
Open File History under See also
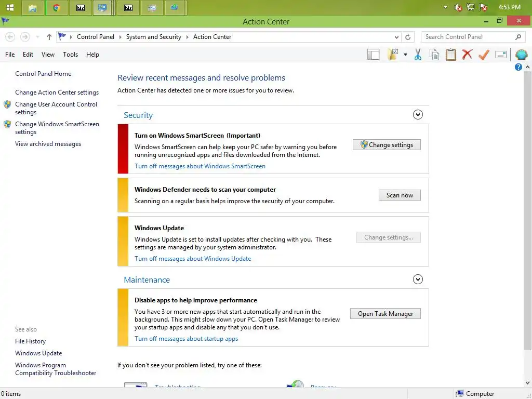[30, 341]
